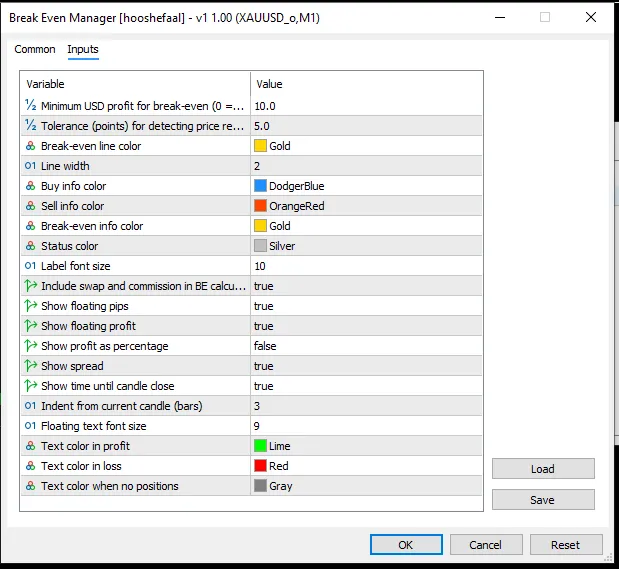The height and width of the screenshot is (569, 619).
Task: Click the Gold swatch for Break-even info color
Action: [260, 226]
